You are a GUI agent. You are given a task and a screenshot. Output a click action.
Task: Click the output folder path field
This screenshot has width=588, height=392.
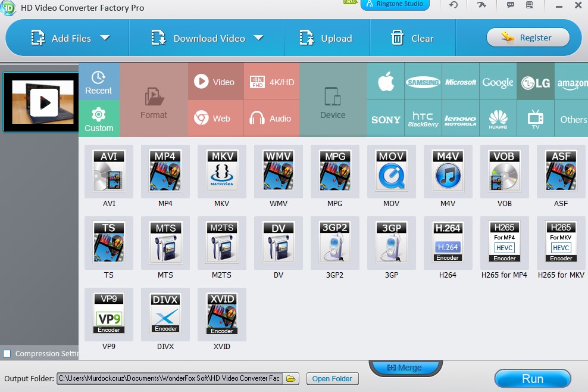[x=170, y=378]
